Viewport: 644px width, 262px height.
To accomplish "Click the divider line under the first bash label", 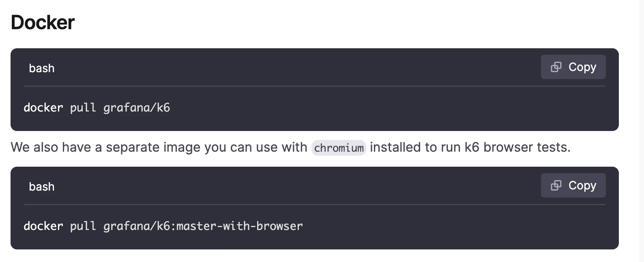I will click(314, 86).
